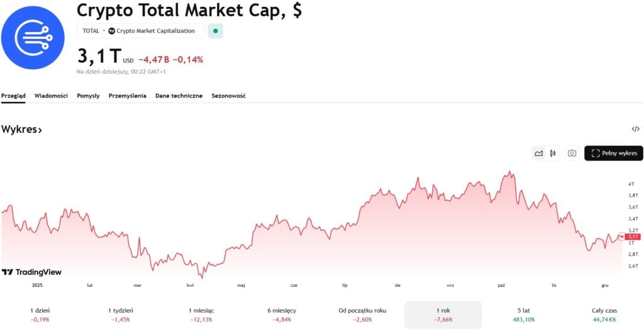
Task: Click the green market status dot
Action: click(216, 30)
